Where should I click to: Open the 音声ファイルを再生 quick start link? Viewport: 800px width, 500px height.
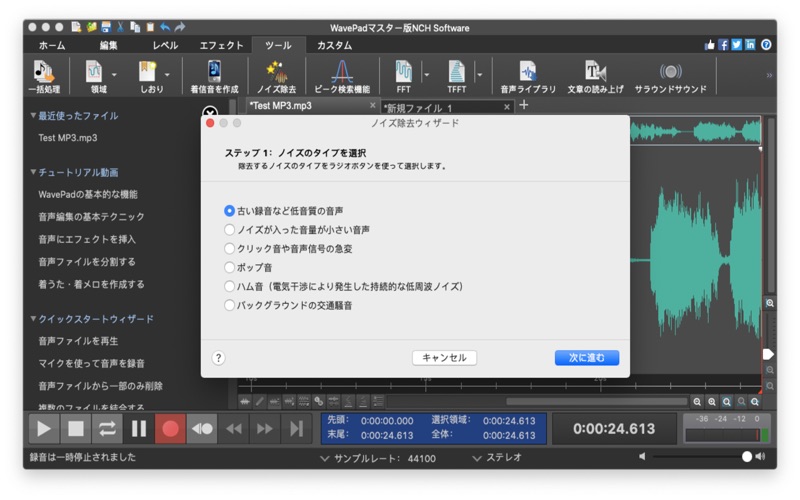coord(78,341)
